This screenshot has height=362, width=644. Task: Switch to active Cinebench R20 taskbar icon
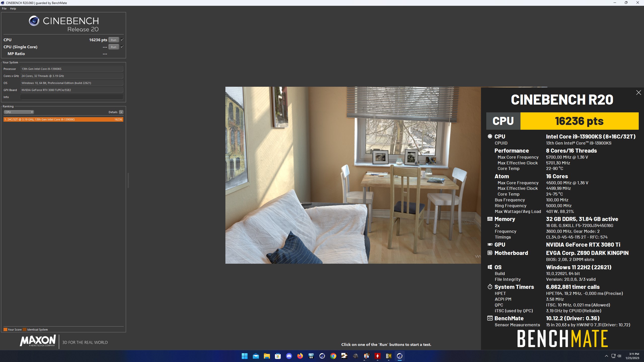[400, 356]
